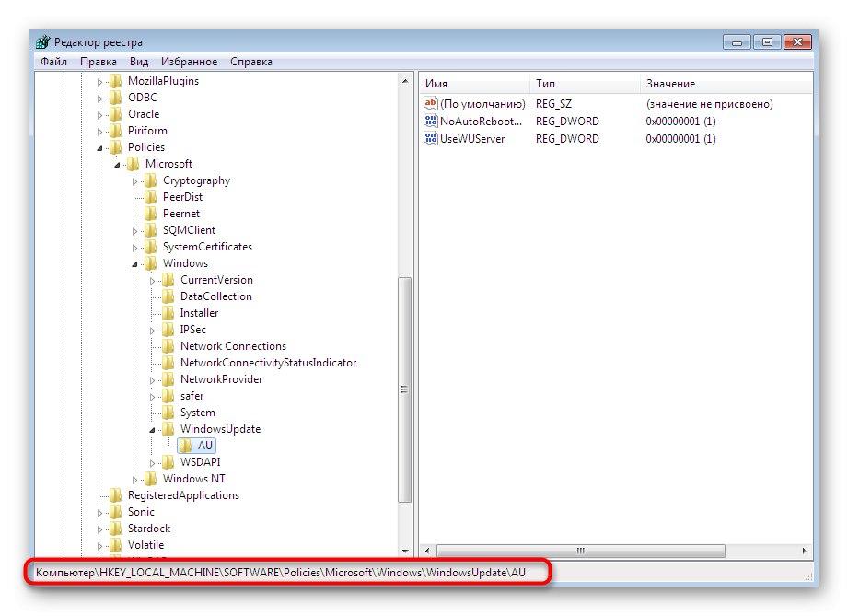Expand the NetworkProvider key
Screen dimensions: 848x616
pos(152,380)
